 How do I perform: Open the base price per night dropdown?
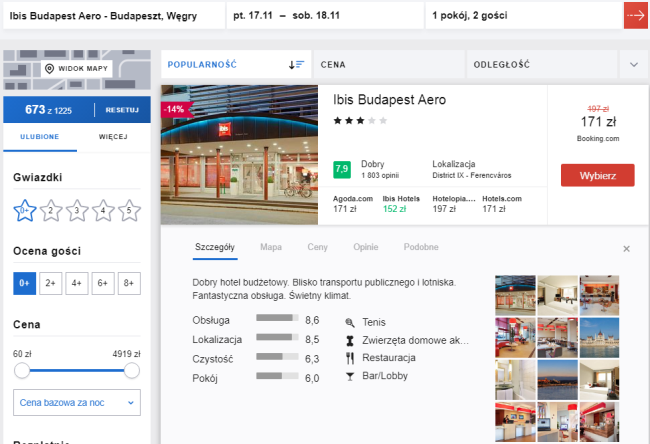(x=77, y=403)
